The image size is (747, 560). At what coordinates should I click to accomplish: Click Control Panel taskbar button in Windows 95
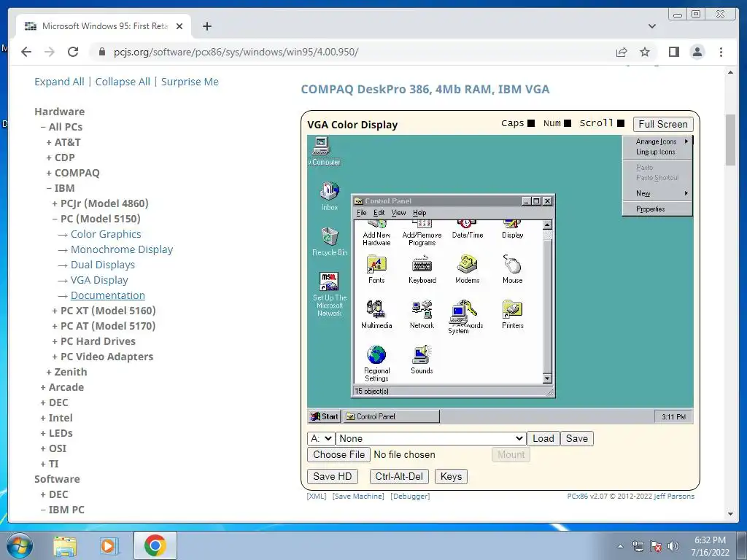pos(392,416)
